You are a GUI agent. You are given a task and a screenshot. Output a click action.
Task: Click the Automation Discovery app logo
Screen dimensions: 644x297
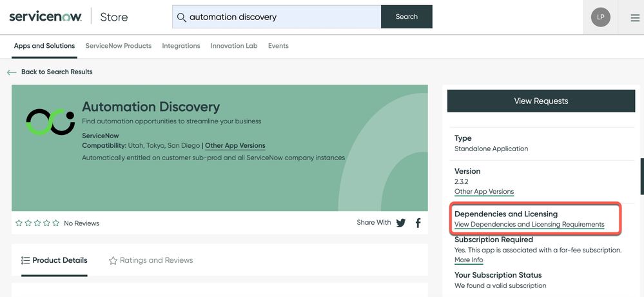50,122
